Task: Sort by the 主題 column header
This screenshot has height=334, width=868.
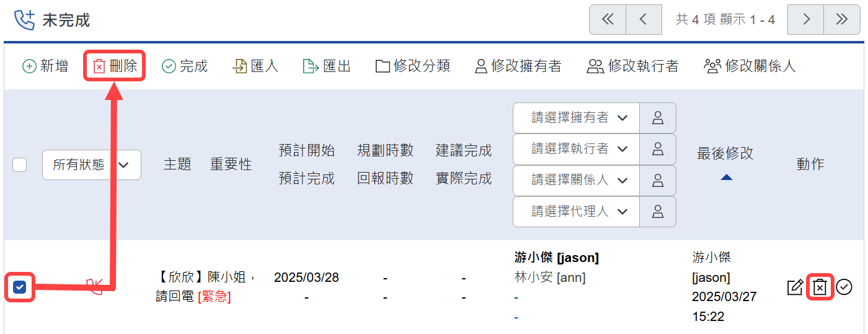Action: point(177,165)
